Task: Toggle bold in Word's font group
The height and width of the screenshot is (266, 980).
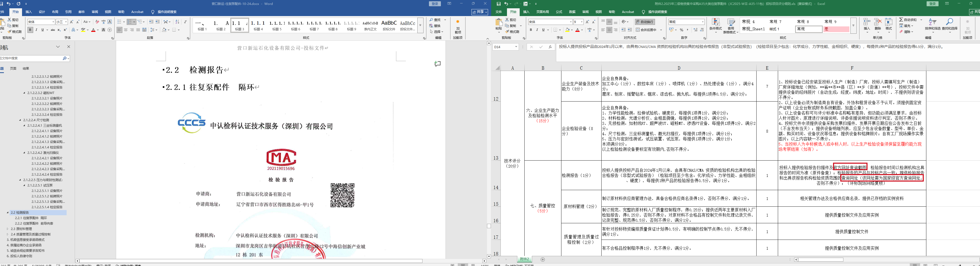Action: click(x=30, y=30)
